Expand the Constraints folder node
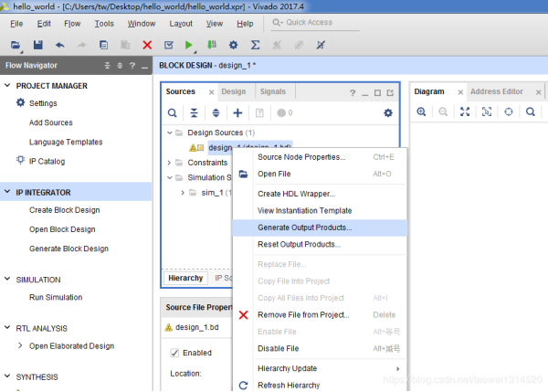 click(169, 163)
